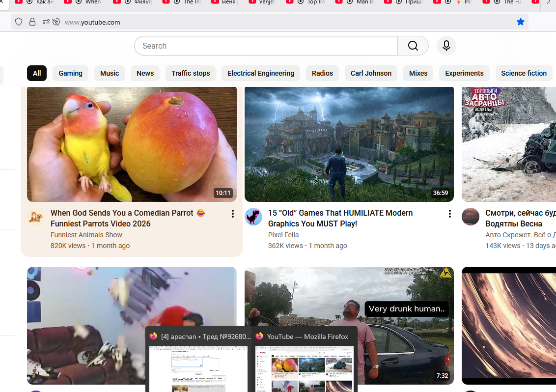Open the tracking protection shield panel
This screenshot has height=392, width=556.
tap(19, 22)
